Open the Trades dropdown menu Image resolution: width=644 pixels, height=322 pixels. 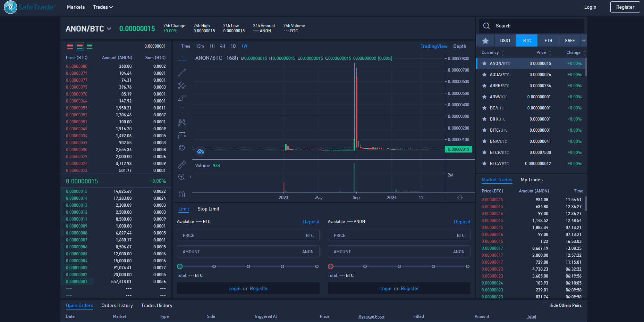(103, 7)
